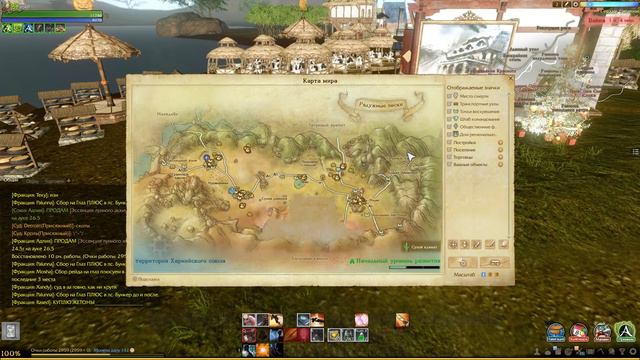Click the pumpkin icon at top of screen
640x360 pixels.
pos(83,4)
